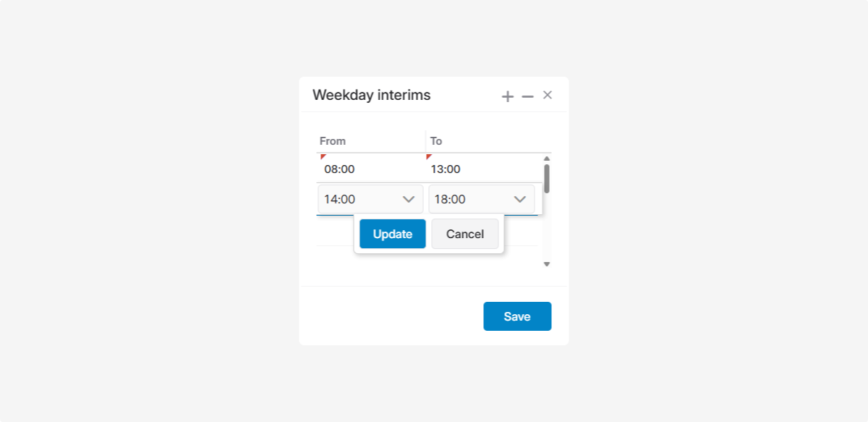
Task: Close the Weekday interims dialog
Action: point(548,95)
